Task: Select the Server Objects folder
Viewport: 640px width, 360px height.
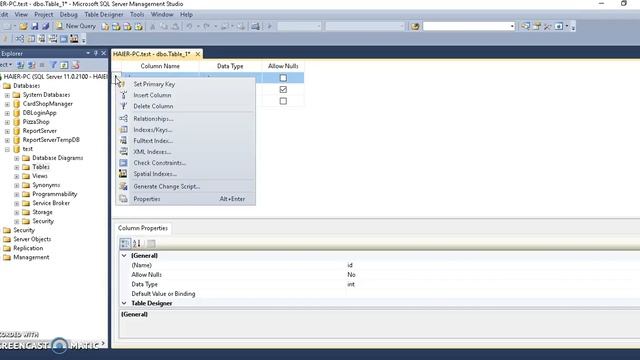Action: (32, 239)
